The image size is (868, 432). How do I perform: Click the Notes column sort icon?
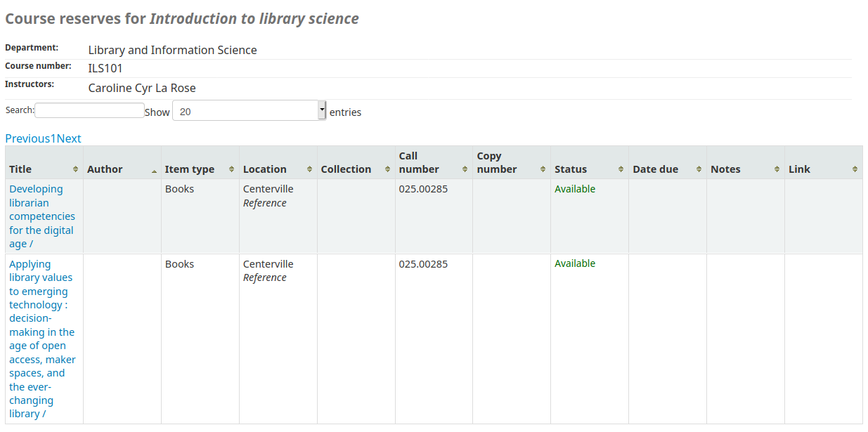(x=777, y=169)
